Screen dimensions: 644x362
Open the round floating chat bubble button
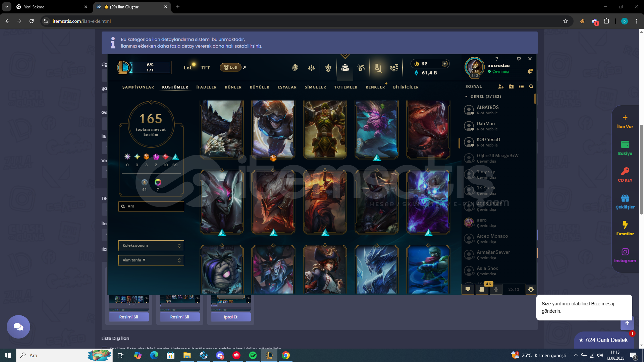pos(18,327)
